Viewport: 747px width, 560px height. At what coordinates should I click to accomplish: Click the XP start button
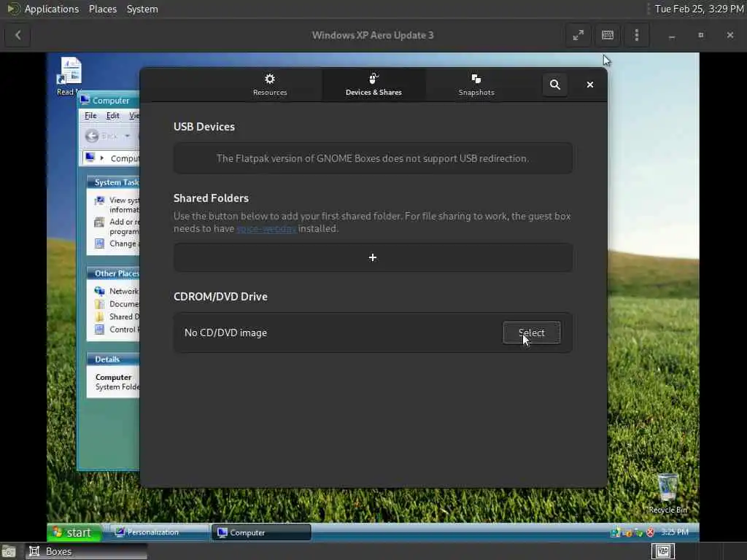tap(74, 532)
